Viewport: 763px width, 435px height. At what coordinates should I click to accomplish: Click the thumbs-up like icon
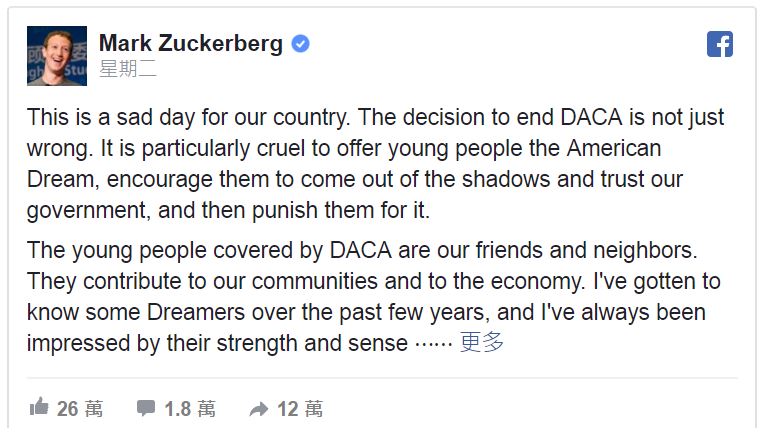39,407
